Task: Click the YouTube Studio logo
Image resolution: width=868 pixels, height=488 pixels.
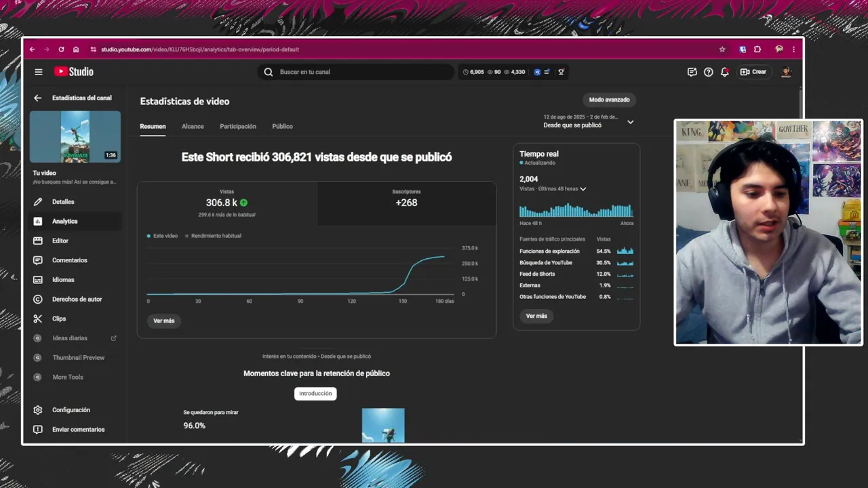Action: (74, 72)
